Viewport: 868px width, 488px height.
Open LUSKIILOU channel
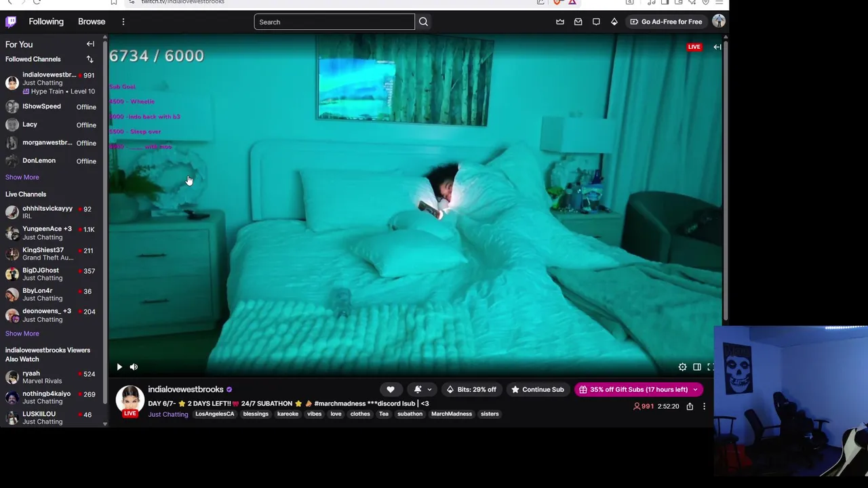52,418
